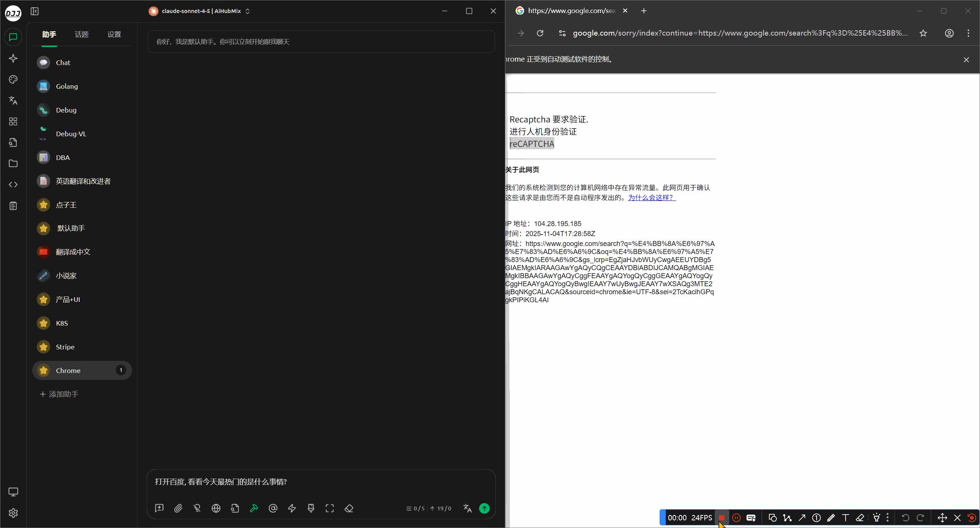Pause recording with the red pause icon
The width and height of the screenshot is (980, 528).
736,518
